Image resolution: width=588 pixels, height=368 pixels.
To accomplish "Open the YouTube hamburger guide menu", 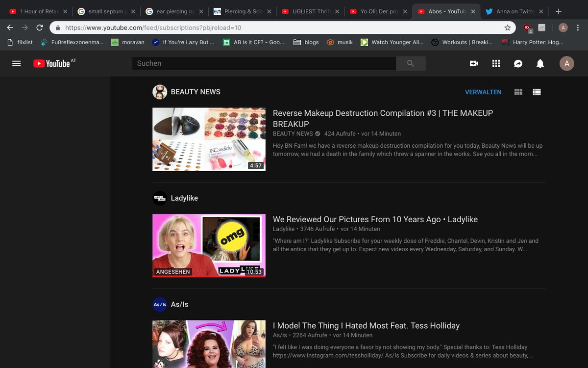I will point(16,63).
